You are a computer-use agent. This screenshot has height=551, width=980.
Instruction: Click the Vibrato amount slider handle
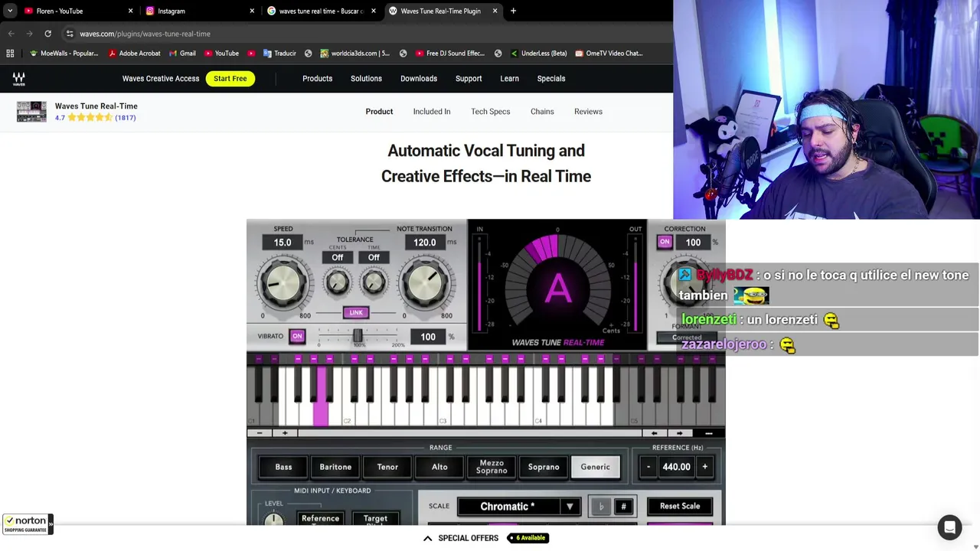[x=357, y=336]
